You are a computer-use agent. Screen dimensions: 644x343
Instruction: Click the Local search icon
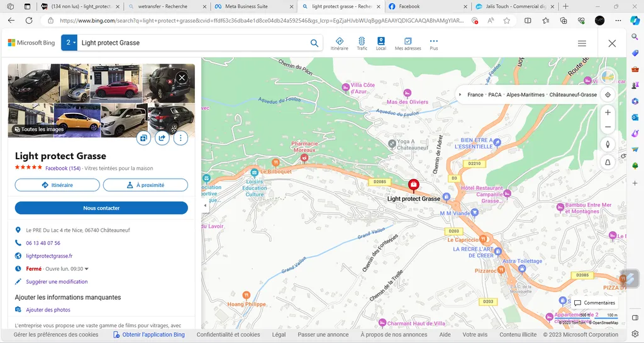381,43
